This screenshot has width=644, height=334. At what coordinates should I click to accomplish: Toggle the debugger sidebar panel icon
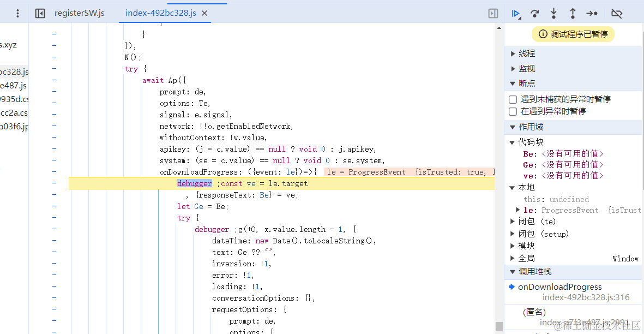click(493, 13)
